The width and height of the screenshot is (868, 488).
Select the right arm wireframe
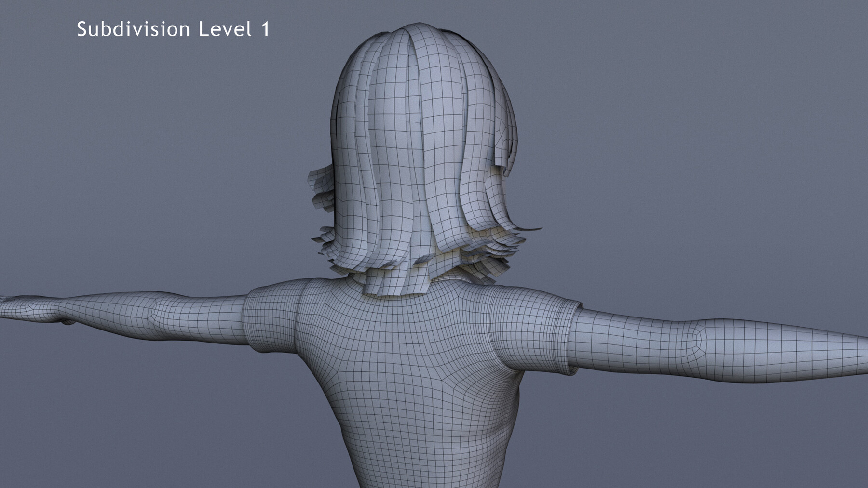click(x=699, y=342)
